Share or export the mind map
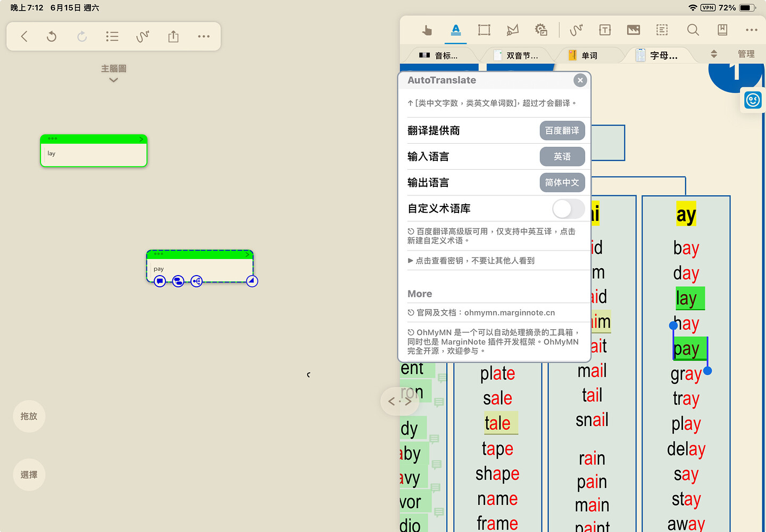 point(173,36)
